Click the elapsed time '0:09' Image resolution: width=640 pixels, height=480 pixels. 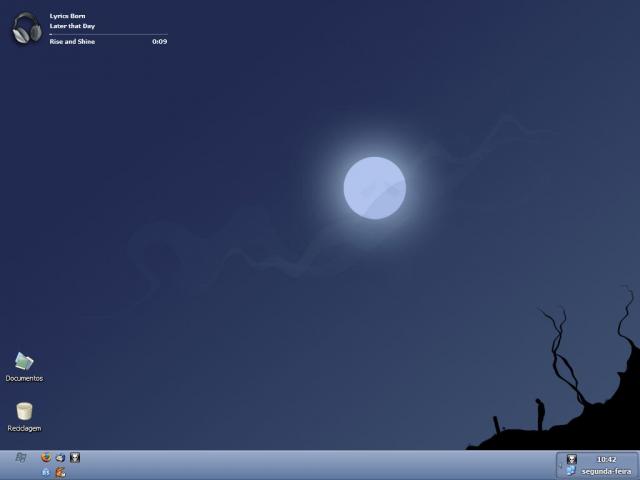click(x=160, y=42)
